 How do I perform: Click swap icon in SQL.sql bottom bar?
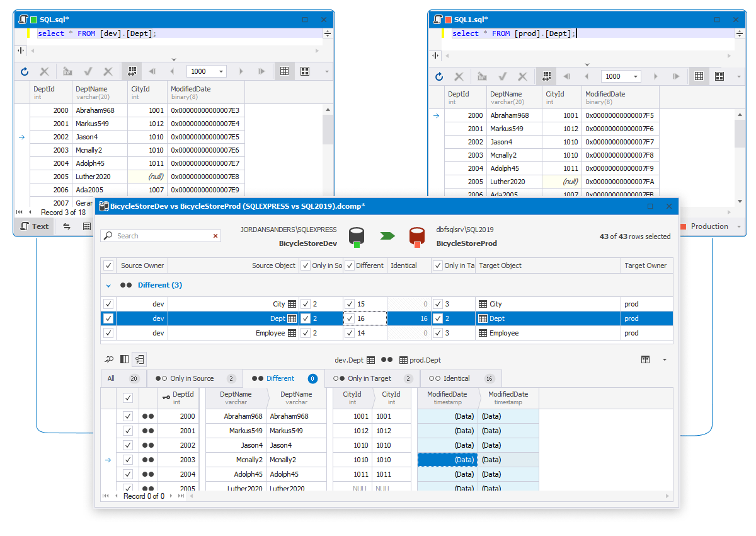pos(67,226)
